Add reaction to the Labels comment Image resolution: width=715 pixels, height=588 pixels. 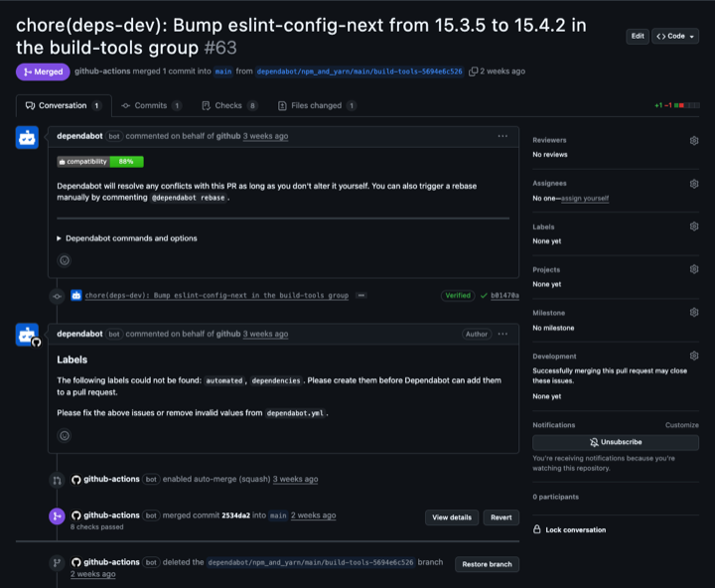tap(65, 436)
